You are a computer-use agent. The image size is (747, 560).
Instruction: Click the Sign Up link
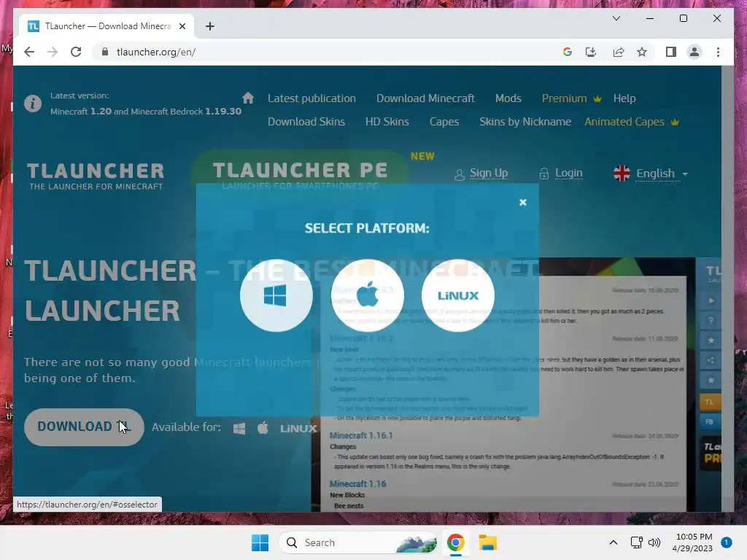click(x=489, y=173)
